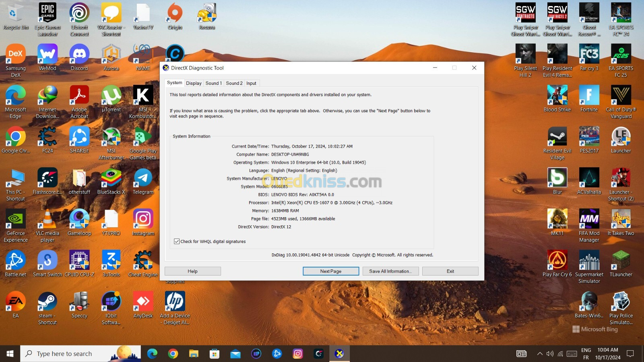Select Call of Duty Vanguard icon

pos(621,102)
